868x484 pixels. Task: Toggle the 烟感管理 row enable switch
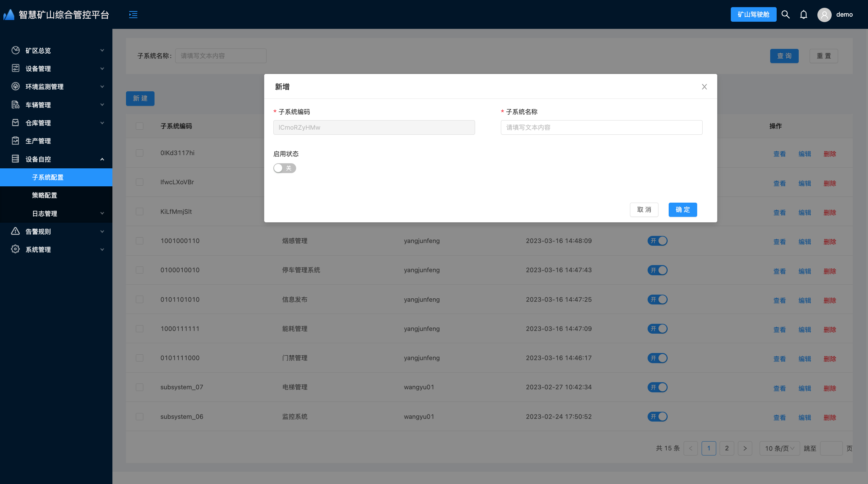(657, 241)
